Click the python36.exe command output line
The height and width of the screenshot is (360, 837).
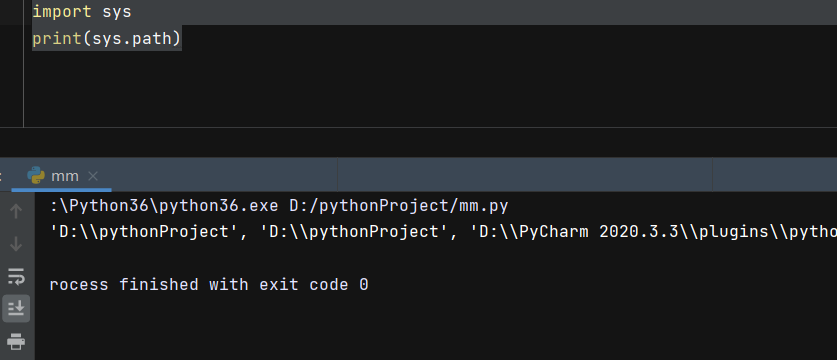coord(279,206)
